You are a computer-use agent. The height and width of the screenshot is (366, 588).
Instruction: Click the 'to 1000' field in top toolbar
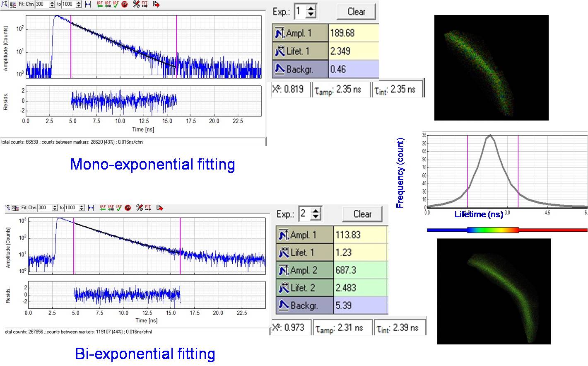(69, 4)
